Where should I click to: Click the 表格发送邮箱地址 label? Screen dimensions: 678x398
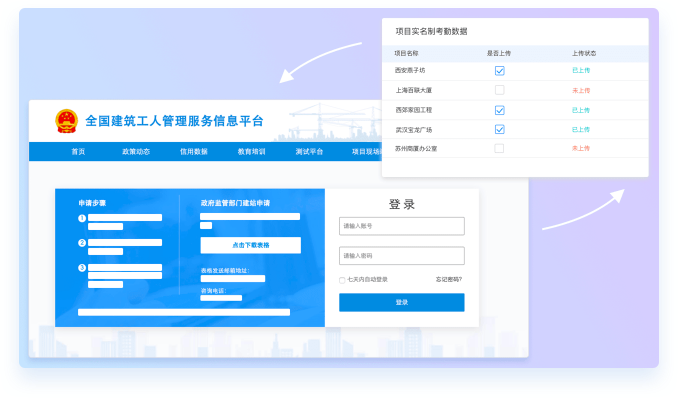[x=225, y=270]
